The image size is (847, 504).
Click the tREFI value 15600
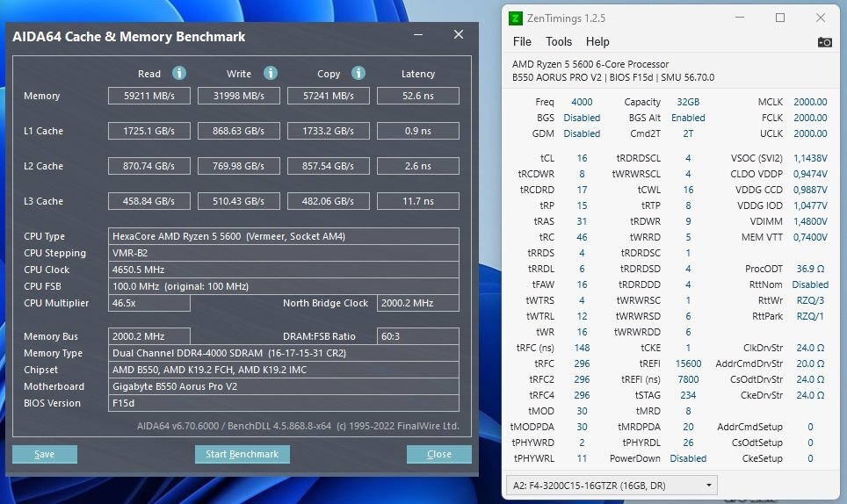(688, 364)
